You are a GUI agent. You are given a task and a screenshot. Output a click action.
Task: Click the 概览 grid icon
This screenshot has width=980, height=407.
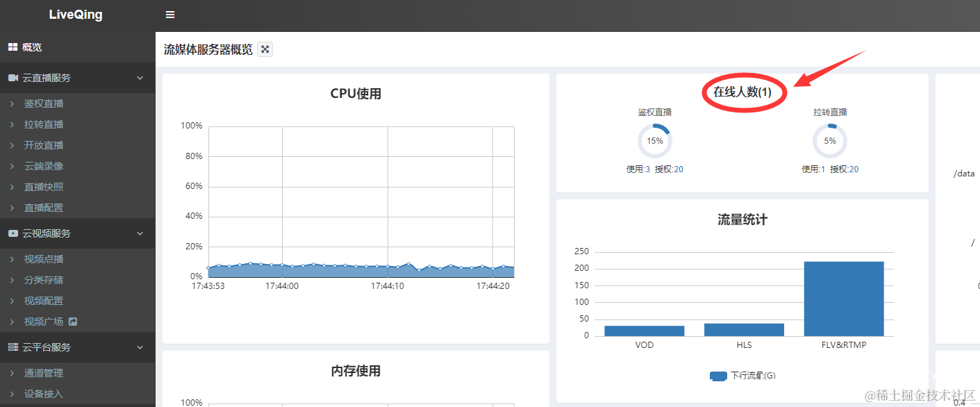13,47
